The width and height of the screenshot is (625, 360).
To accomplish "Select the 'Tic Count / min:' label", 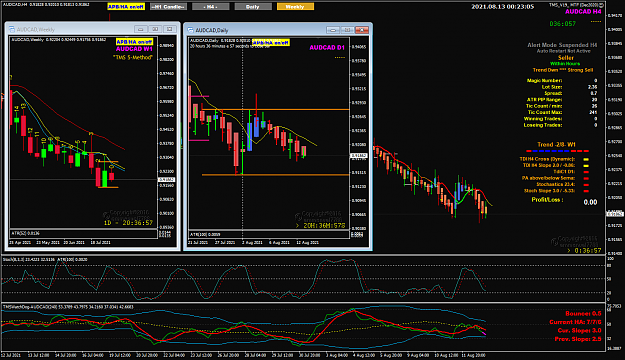I will (x=544, y=106).
